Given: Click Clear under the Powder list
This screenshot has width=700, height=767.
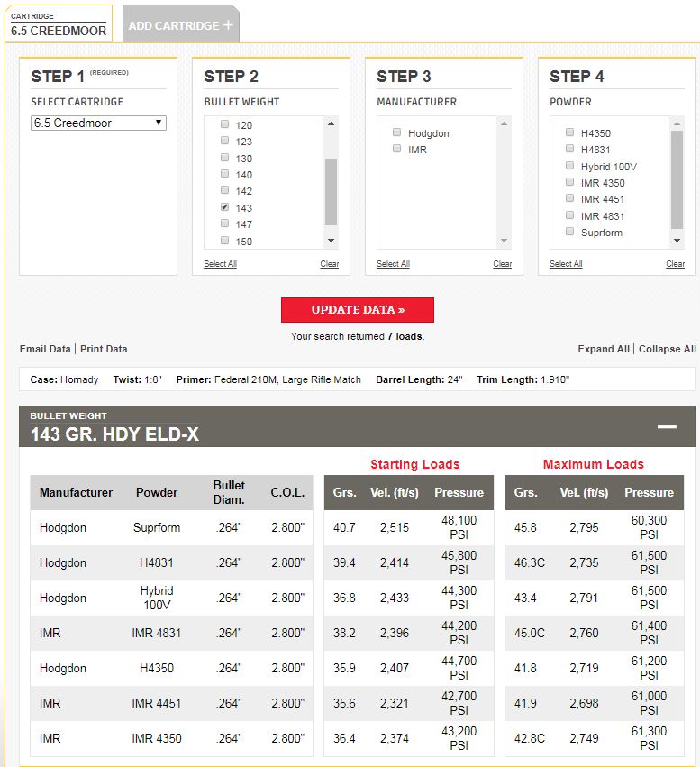Looking at the screenshot, I should [x=675, y=264].
